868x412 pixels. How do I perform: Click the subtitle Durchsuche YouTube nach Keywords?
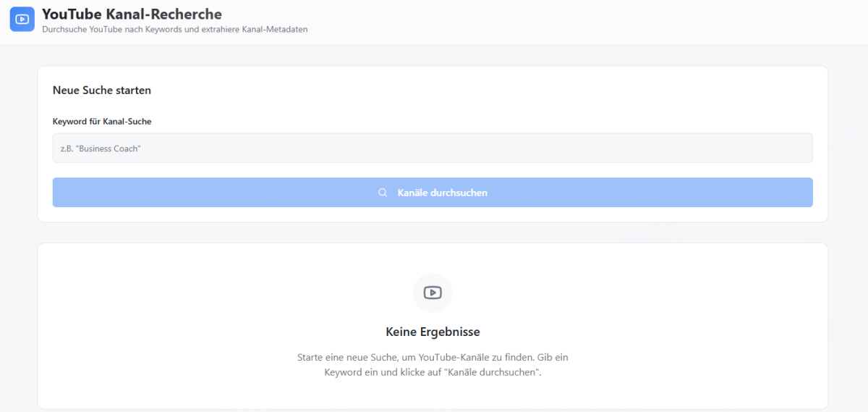coord(175,30)
